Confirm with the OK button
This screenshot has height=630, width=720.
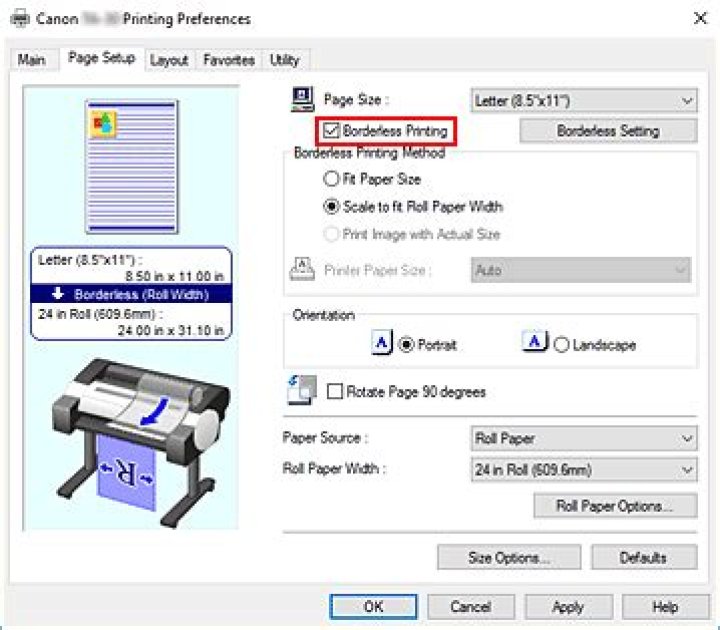pos(373,607)
